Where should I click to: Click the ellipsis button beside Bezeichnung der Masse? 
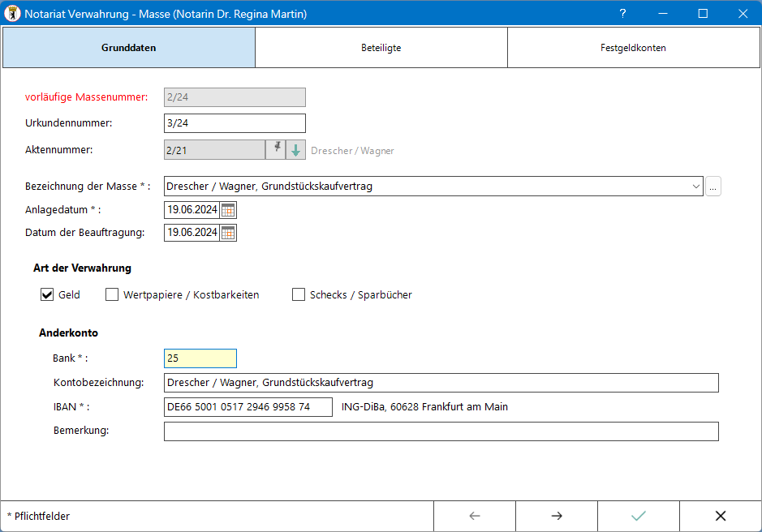click(713, 187)
